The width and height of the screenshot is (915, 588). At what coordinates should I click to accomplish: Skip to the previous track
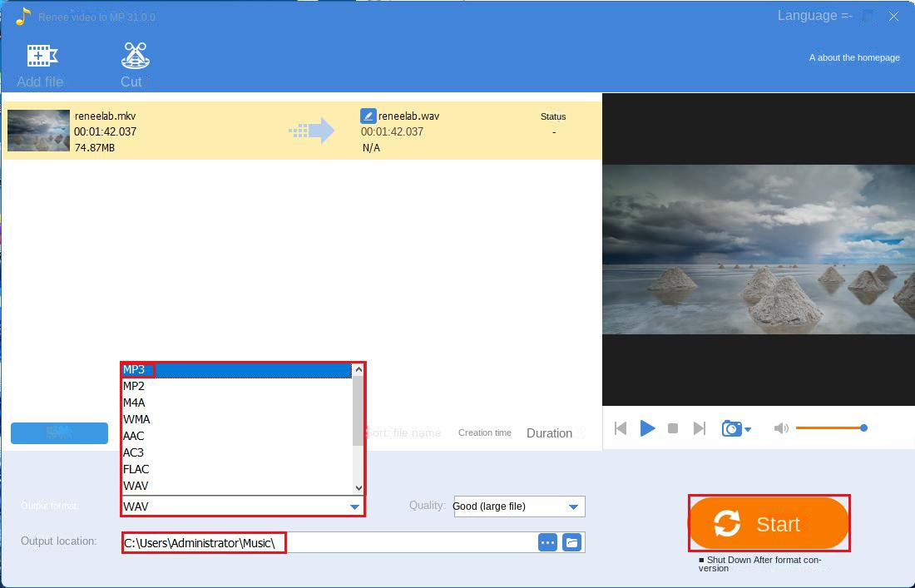coord(621,428)
